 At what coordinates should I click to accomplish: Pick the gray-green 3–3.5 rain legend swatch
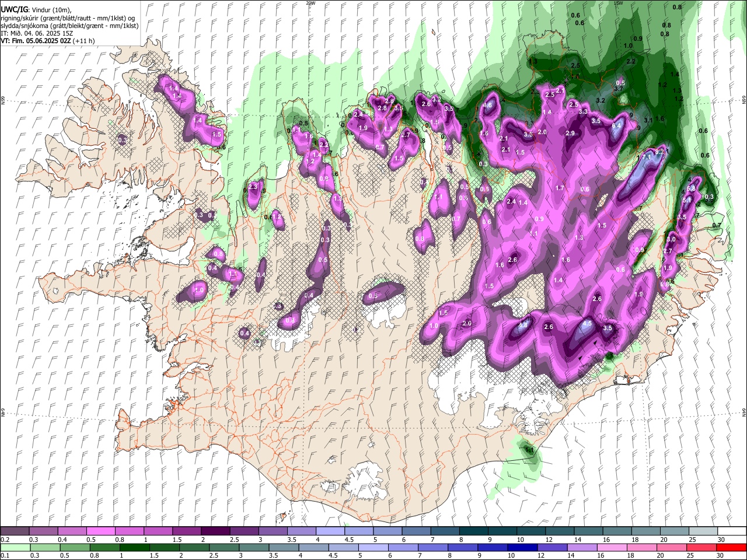coord(254,548)
